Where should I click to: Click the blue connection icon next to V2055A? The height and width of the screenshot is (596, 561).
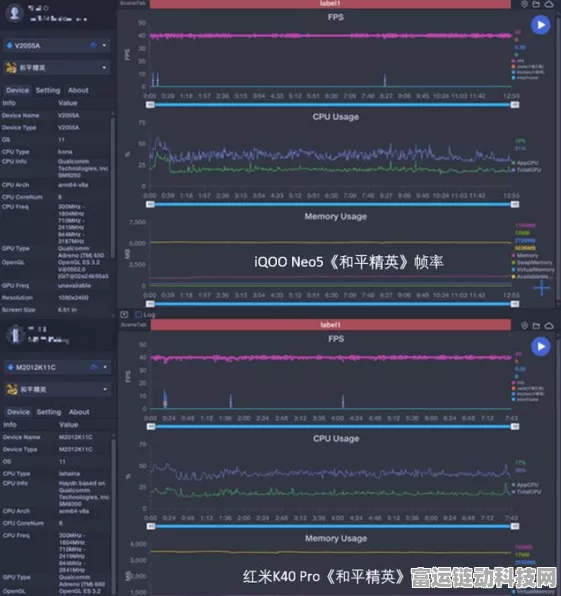[x=93, y=45]
